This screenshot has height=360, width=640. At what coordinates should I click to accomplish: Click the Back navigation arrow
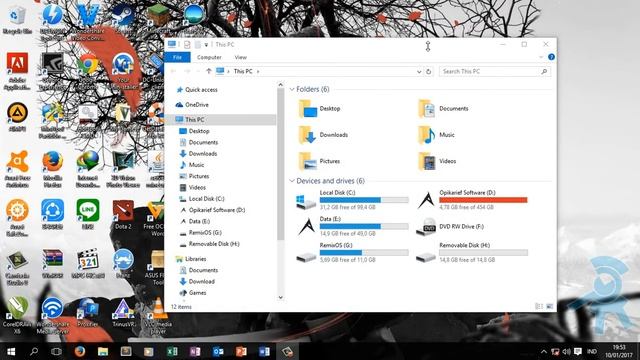pyautogui.click(x=173, y=71)
